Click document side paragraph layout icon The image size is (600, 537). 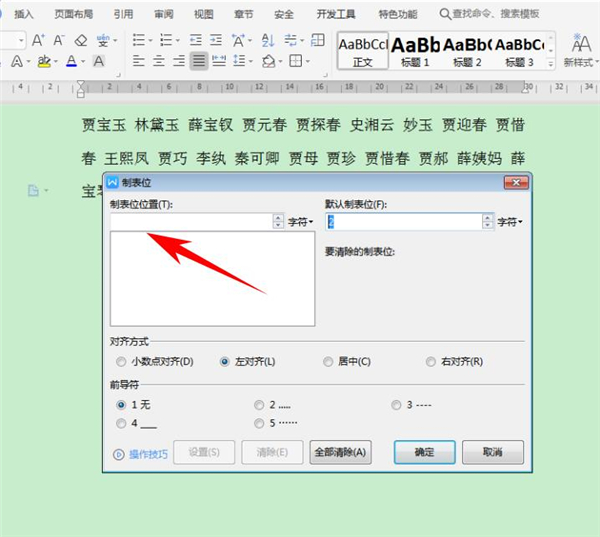pos(34,190)
